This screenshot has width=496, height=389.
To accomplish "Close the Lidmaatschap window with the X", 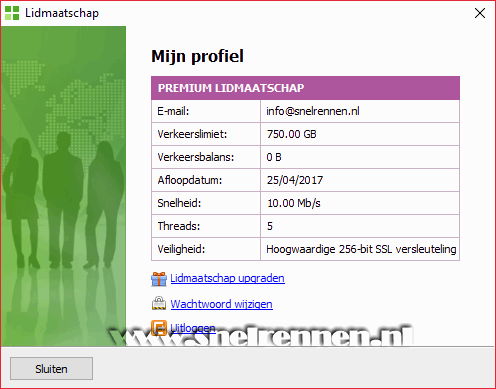I will click(480, 13).
